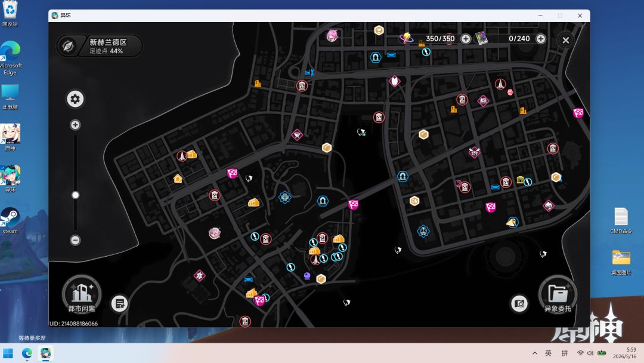The width and height of the screenshot is (644, 363).
Task: Open the 桌面图片 folder on desktop
Action: (x=621, y=262)
